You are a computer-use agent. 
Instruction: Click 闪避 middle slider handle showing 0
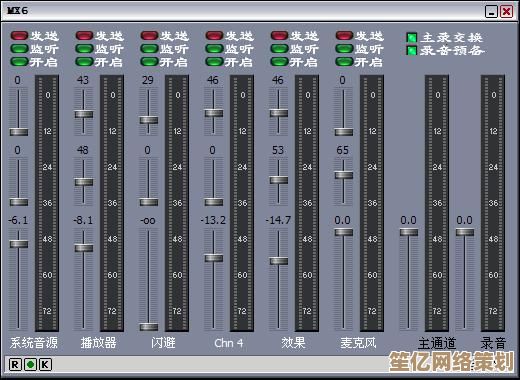click(149, 202)
